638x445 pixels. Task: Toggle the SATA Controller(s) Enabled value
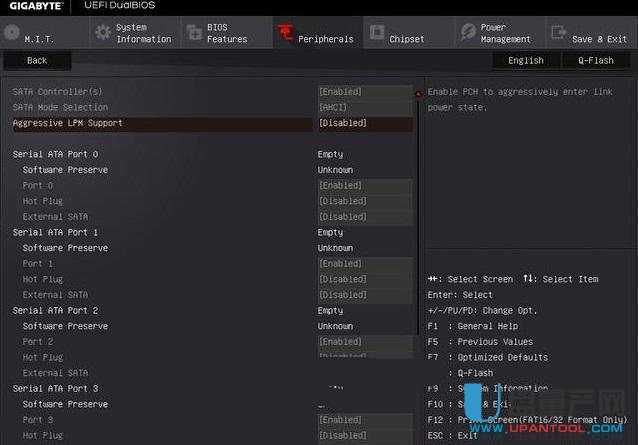[364, 92]
